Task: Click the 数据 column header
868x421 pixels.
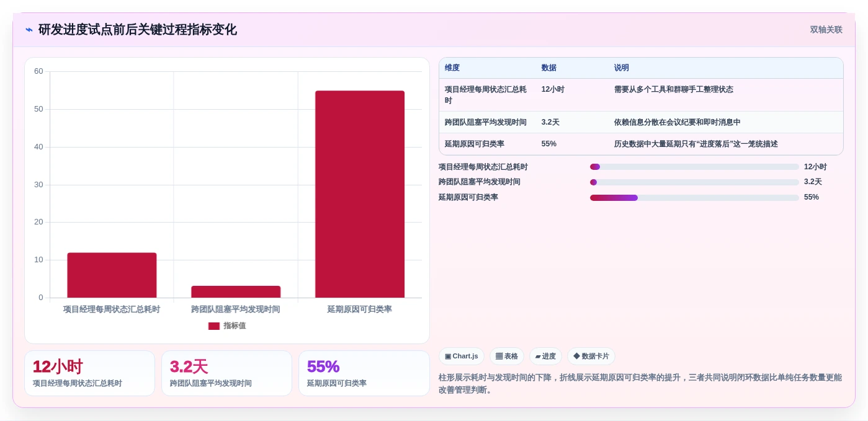Action: 549,68
